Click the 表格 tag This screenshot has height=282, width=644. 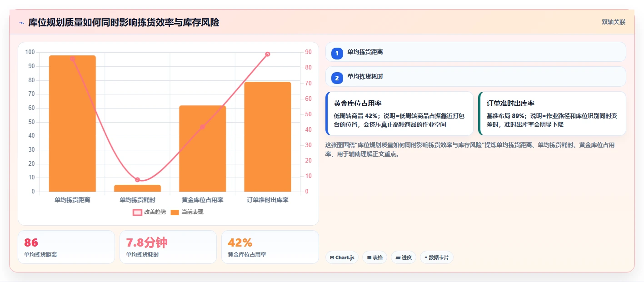tap(374, 257)
